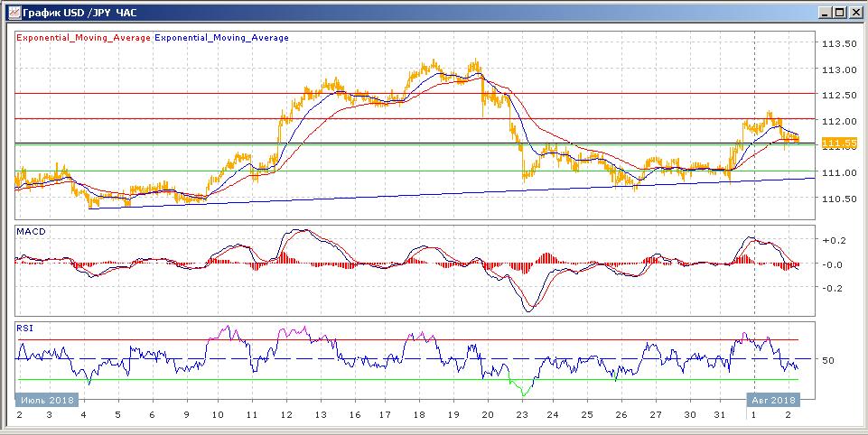Click the 112.00 price axis label

coord(837,121)
